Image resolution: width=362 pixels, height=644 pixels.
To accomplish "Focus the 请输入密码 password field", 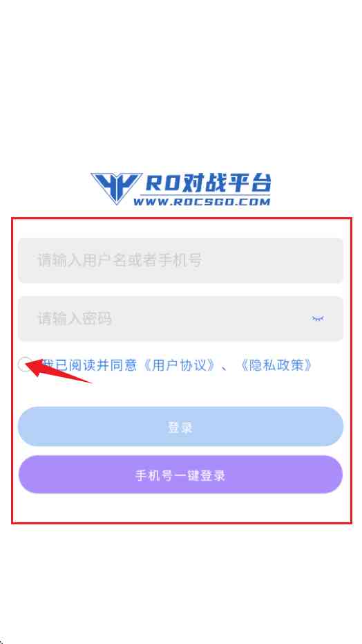I will [x=180, y=318].
